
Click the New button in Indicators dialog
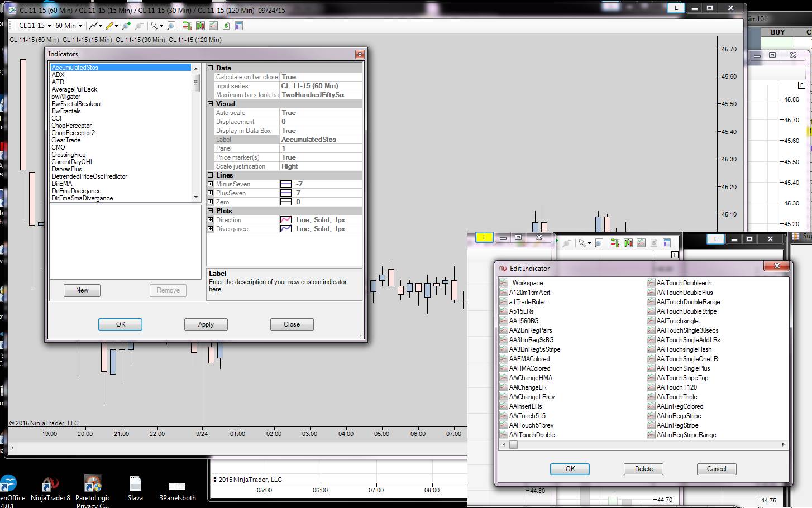point(82,290)
